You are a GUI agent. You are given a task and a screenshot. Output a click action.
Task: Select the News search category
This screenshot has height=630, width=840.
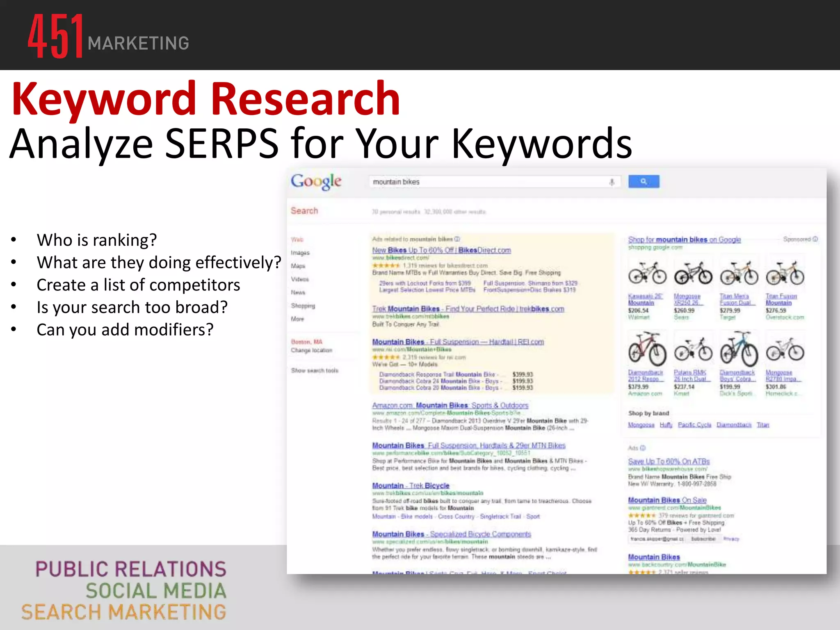click(298, 292)
